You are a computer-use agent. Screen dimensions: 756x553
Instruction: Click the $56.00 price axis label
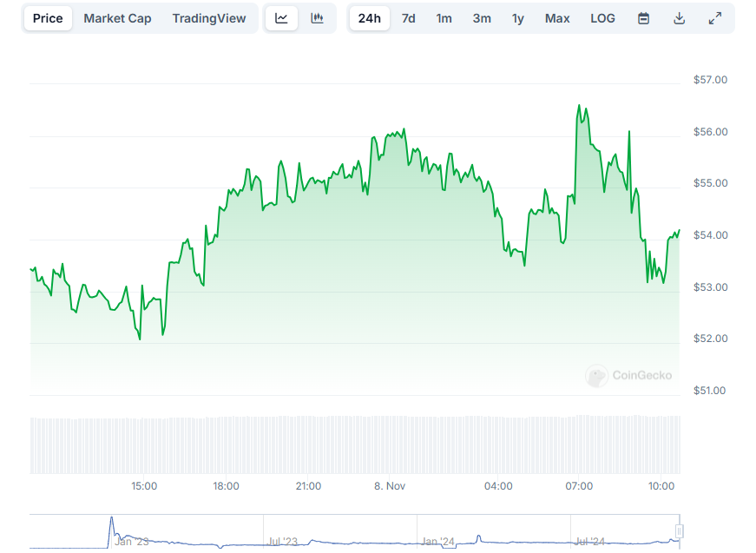point(710,132)
